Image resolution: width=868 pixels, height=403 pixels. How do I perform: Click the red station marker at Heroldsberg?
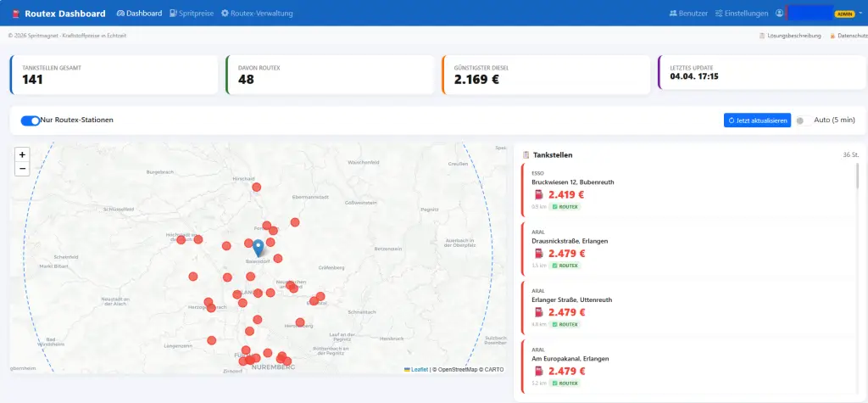coord(300,322)
